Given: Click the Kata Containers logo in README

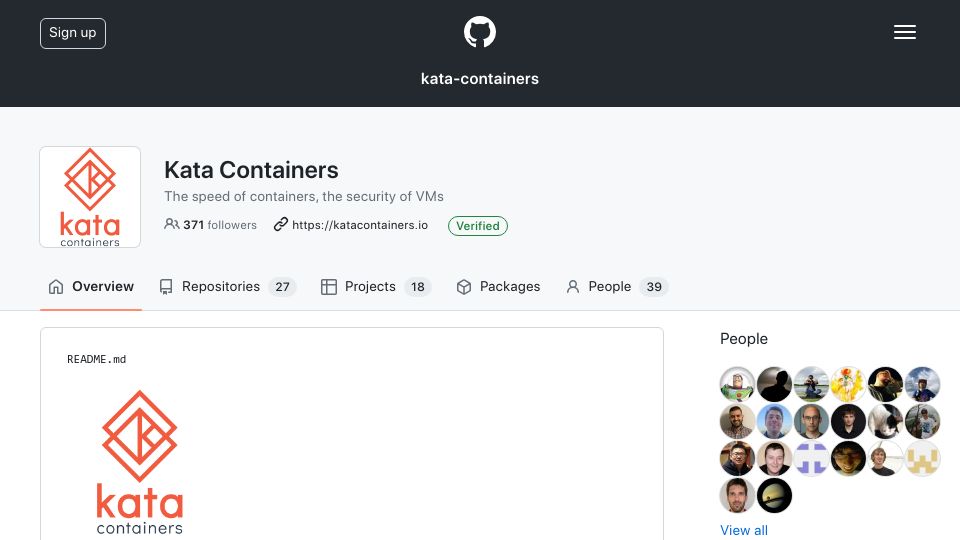Looking at the screenshot, I should click(x=140, y=462).
